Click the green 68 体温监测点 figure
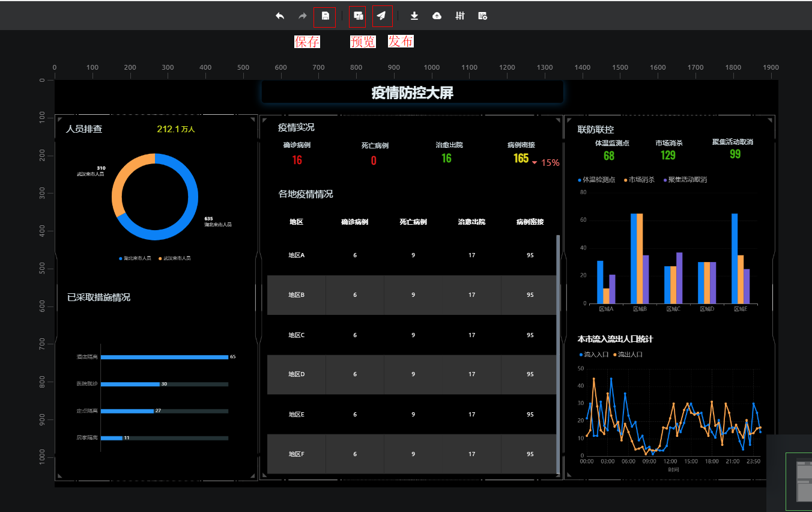 pos(609,156)
